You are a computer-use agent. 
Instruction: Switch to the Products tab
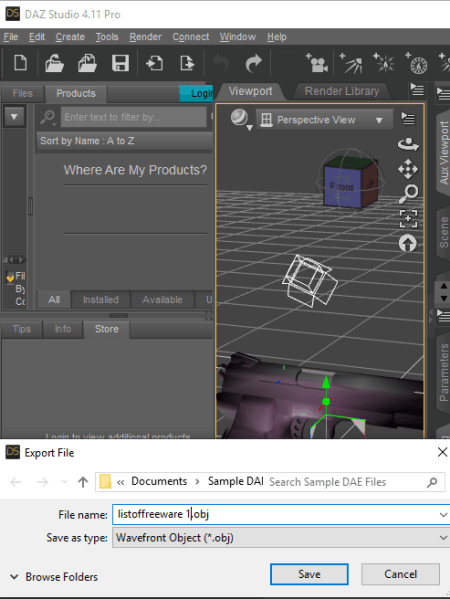tap(76, 94)
